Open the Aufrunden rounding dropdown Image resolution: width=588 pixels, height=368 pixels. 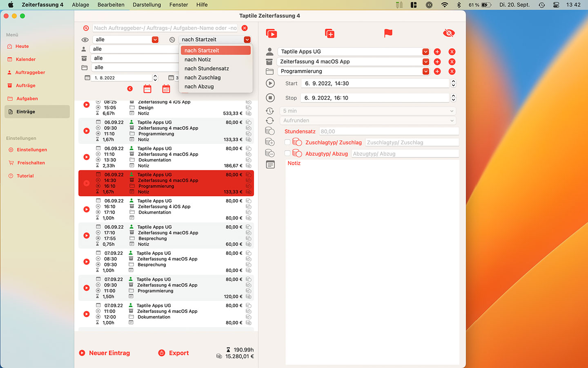click(368, 121)
